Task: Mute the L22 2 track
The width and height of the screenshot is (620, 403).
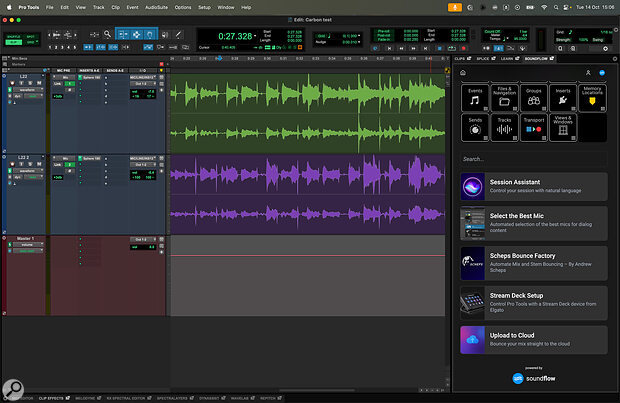Action: (39, 164)
